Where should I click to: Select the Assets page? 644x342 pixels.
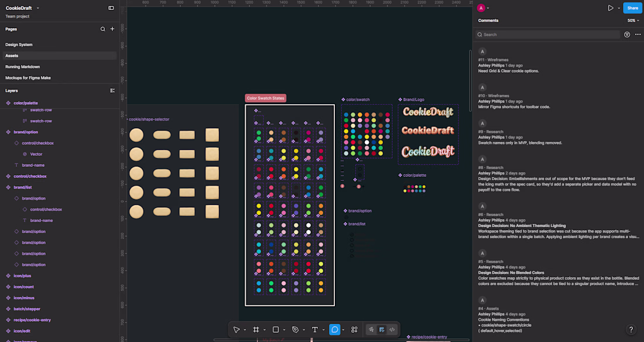point(60,56)
